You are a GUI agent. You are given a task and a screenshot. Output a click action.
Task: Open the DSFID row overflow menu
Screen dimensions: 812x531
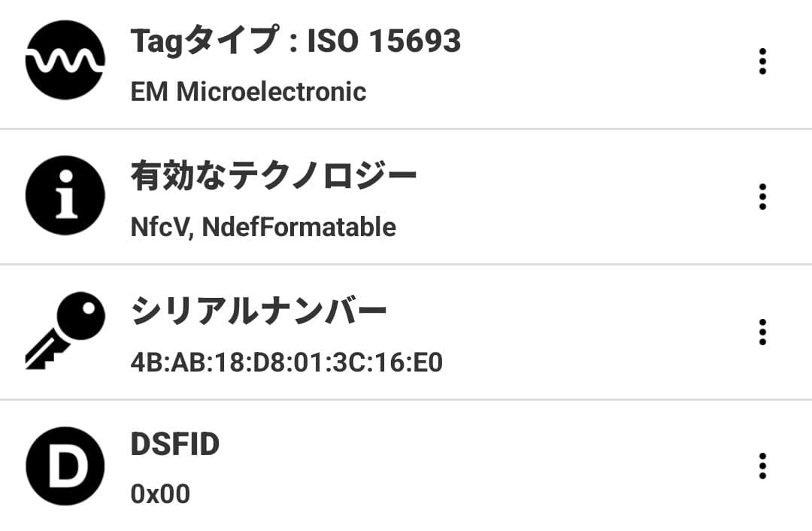[762, 466]
